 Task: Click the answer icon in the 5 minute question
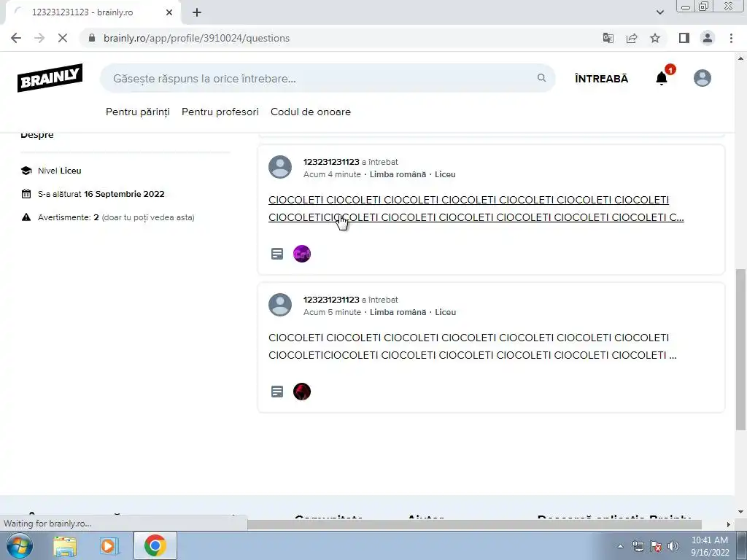[x=276, y=392]
